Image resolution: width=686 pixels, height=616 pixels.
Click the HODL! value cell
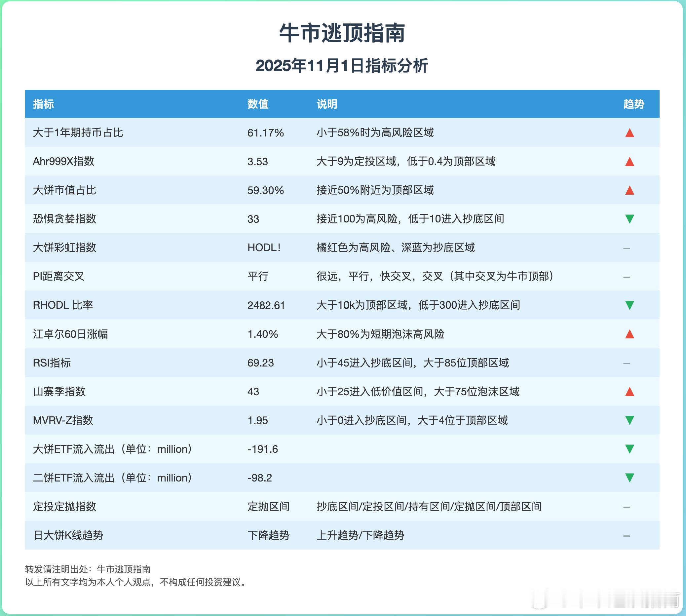click(x=264, y=248)
